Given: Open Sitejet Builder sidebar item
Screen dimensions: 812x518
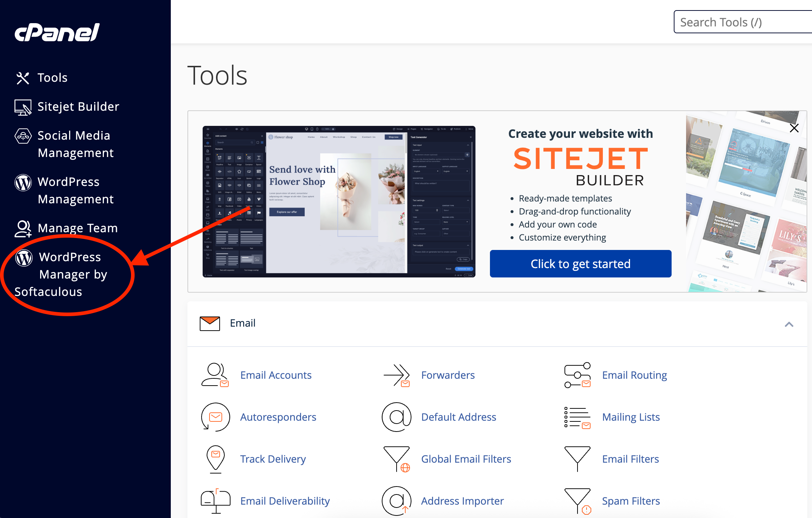Looking at the screenshot, I should tap(78, 107).
